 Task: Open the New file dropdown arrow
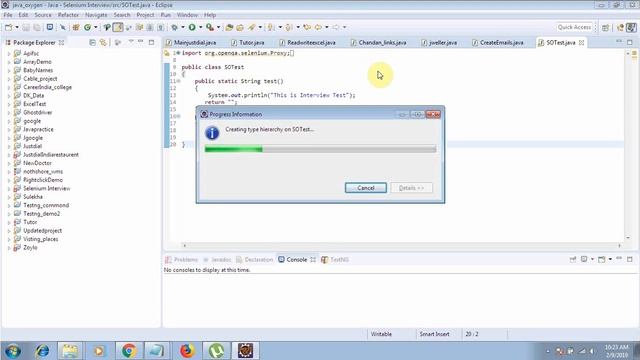point(17,27)
